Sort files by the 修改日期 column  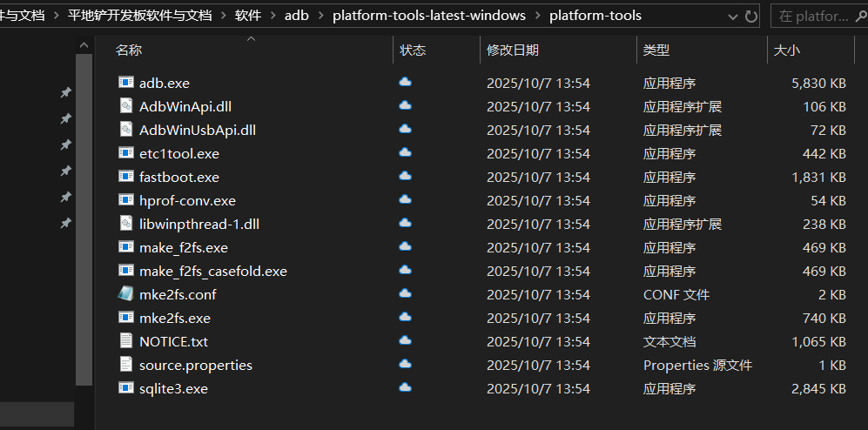click(513, 50)
